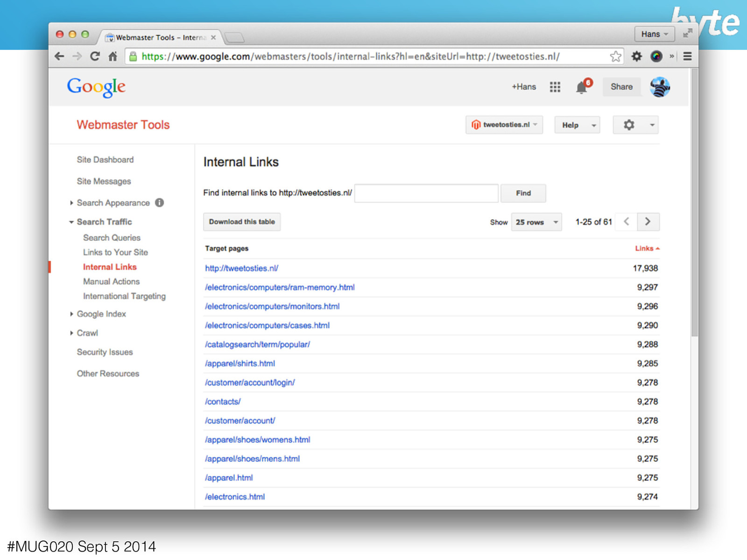Open Site Dashboard in sidebar

click(105, 160)
